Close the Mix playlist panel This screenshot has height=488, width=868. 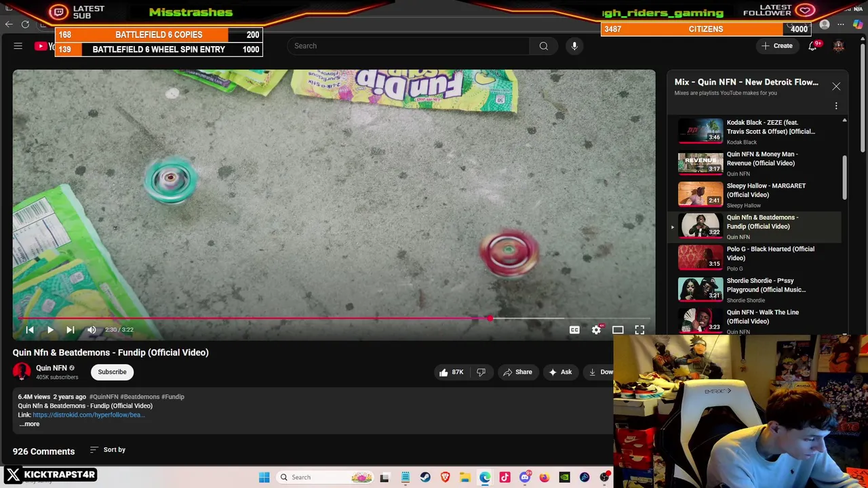(x=836, y=87)
